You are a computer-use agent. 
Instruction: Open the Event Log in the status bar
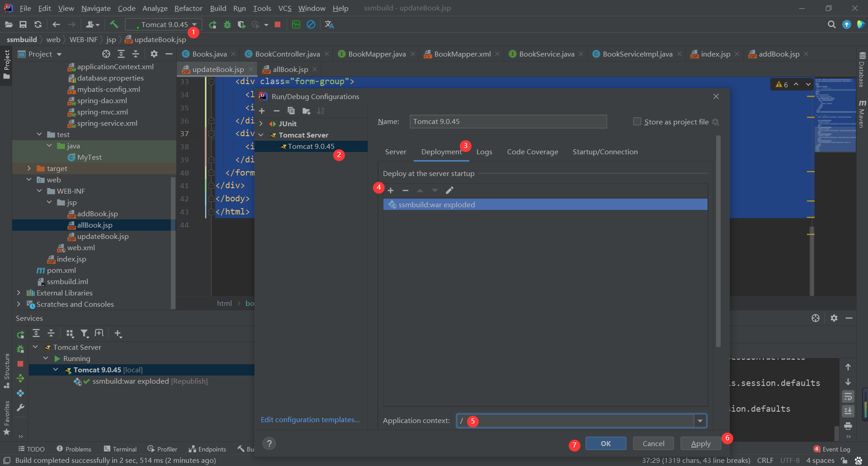[832, 449]
